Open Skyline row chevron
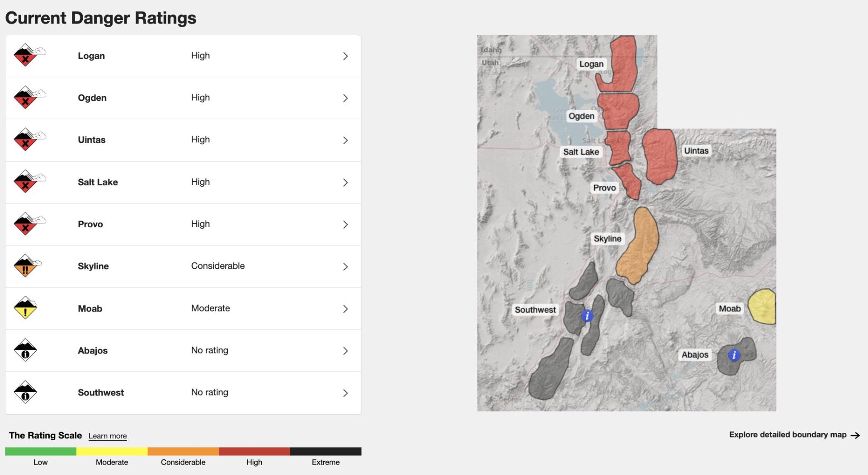This screenshot has height=475, width=868. [x=345, y=267]
